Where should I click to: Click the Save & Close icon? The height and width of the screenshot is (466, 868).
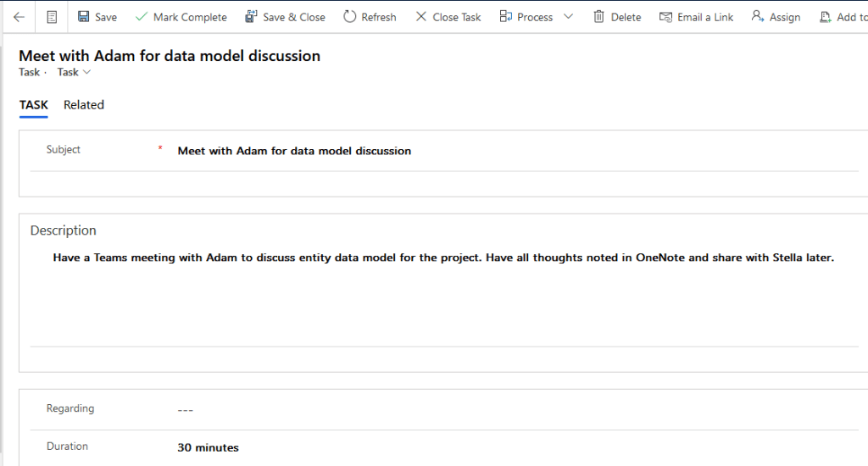(251, 17)
